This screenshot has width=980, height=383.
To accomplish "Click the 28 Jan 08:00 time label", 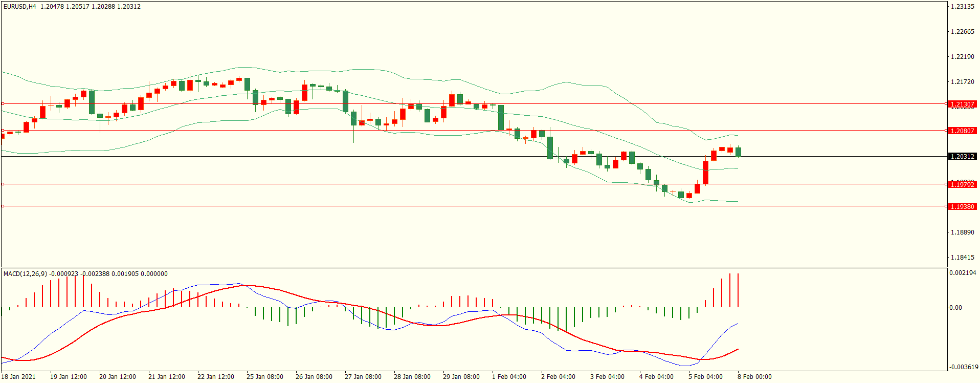I will click(x=412, y=377).
